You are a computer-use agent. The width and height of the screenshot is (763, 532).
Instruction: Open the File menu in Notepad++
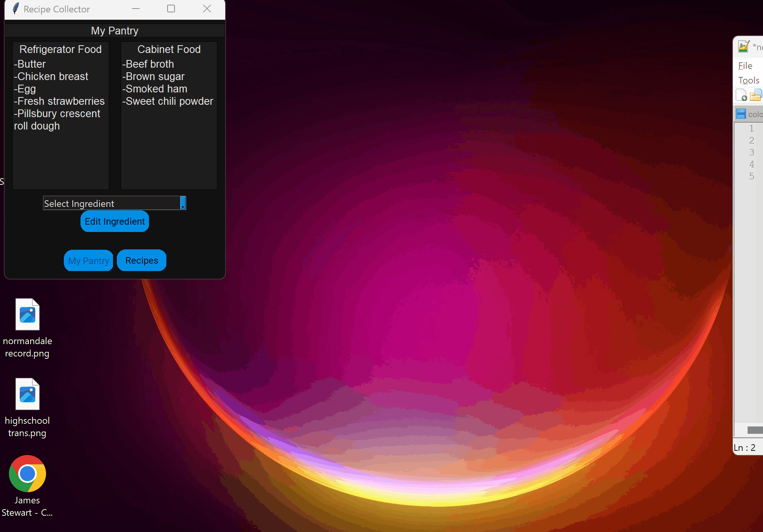pyautogui.click(x=745, y=66)
